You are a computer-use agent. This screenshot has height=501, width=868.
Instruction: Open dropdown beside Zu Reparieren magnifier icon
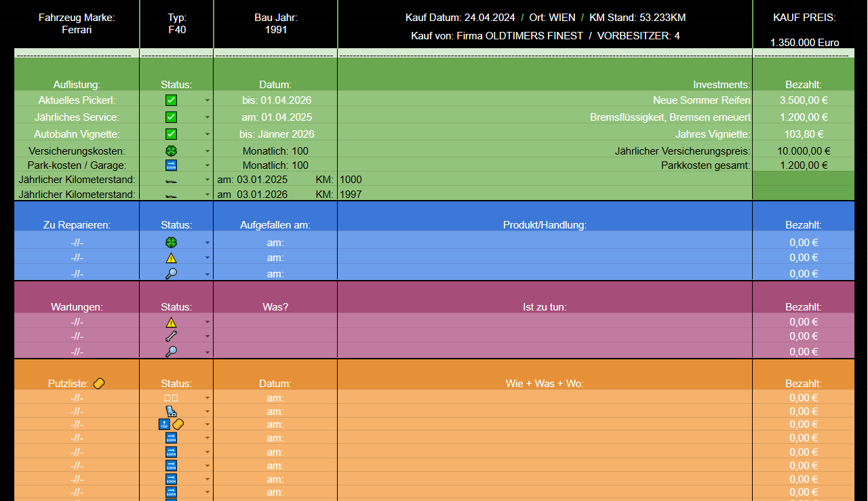pyautogui.click(x=208, y=275)
